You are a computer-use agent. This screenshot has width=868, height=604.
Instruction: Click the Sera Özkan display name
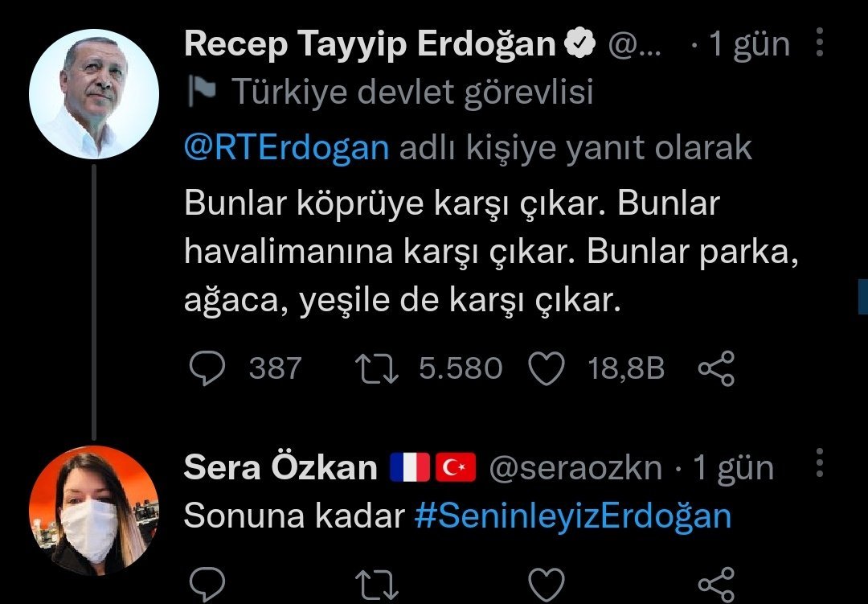pos(280,467)
